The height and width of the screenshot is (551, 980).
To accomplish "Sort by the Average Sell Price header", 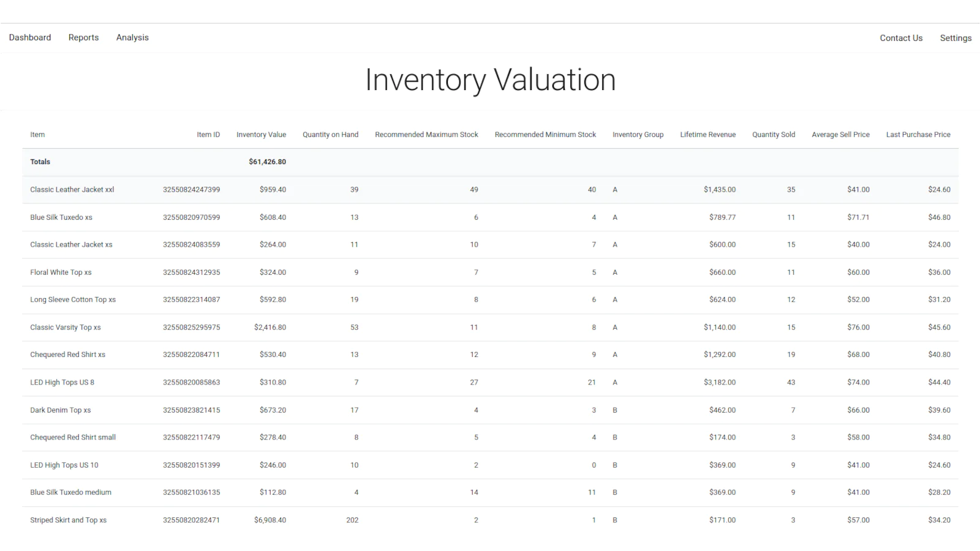I will [x=840, y=135].
